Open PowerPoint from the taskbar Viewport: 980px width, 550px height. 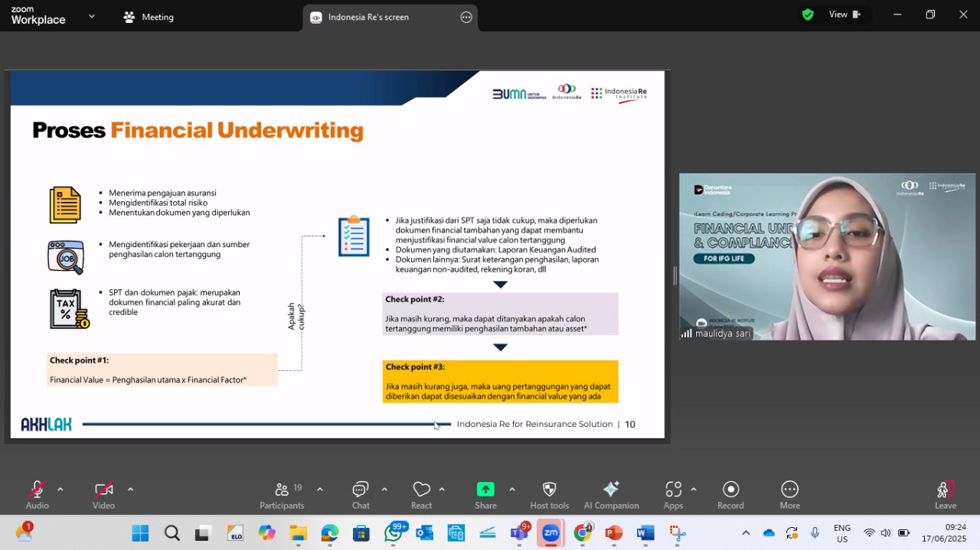[613, 533]
